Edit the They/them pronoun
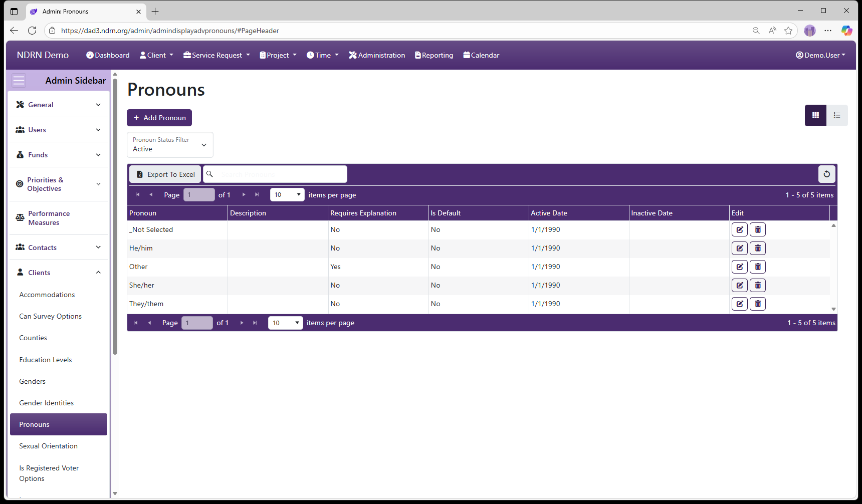This screenshot has height=504, width=862. tap(739, 304)
